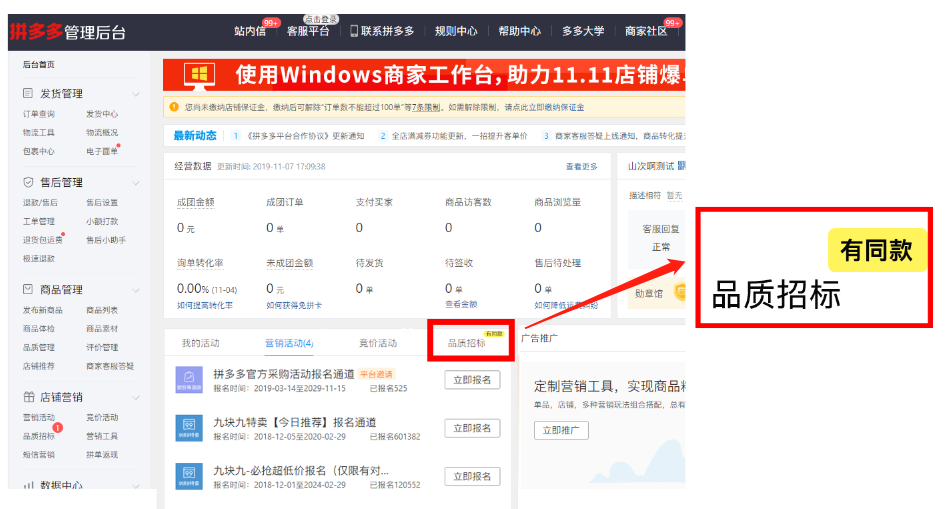The image size is (950, 509).
Task: Open 物流工具 in the sidebar
Action: [x=39, y=132]
